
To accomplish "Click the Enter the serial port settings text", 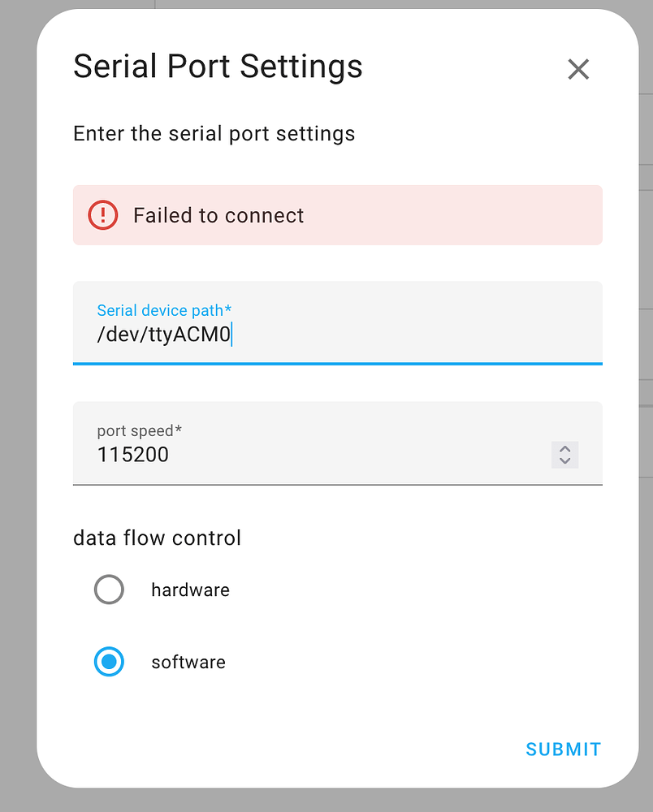I will [x=214, y=133].
